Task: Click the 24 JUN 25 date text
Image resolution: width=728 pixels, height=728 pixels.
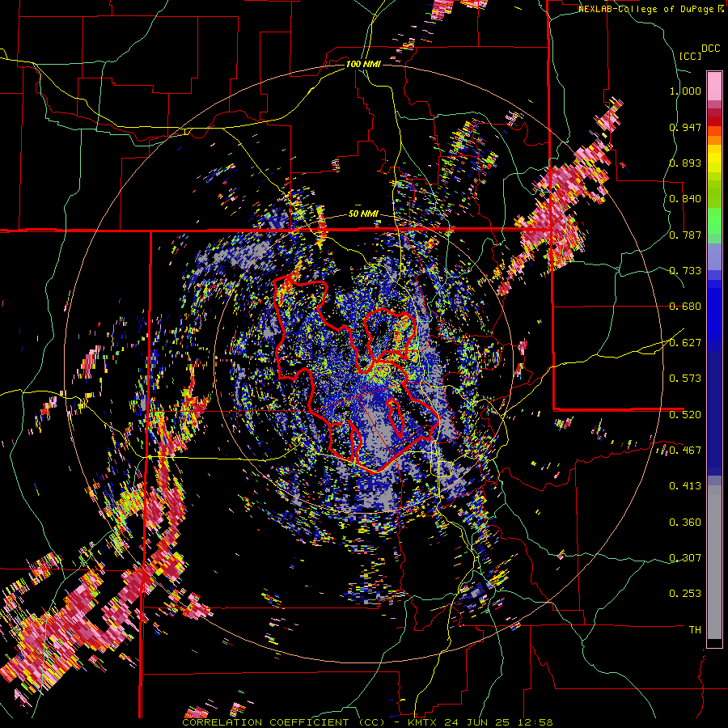Action: (x=476, y=722)
